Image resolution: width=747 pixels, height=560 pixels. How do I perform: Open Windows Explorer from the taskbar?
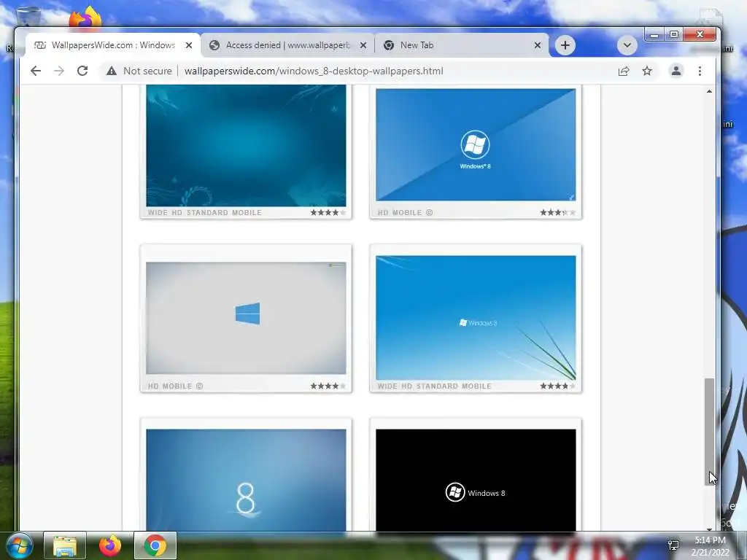65,545
